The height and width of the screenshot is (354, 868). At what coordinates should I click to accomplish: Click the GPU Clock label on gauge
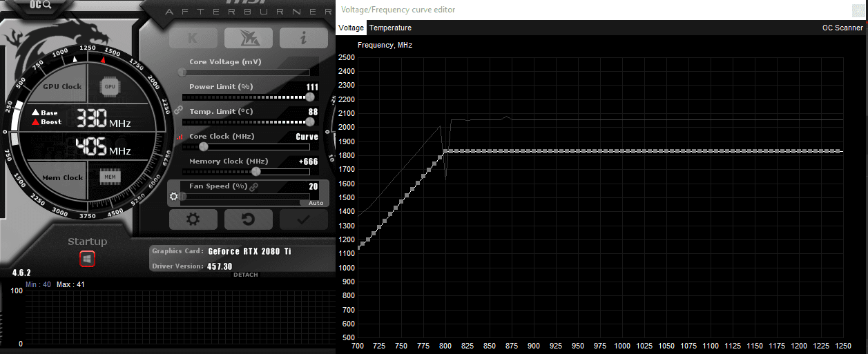click(x=62, y=87)
